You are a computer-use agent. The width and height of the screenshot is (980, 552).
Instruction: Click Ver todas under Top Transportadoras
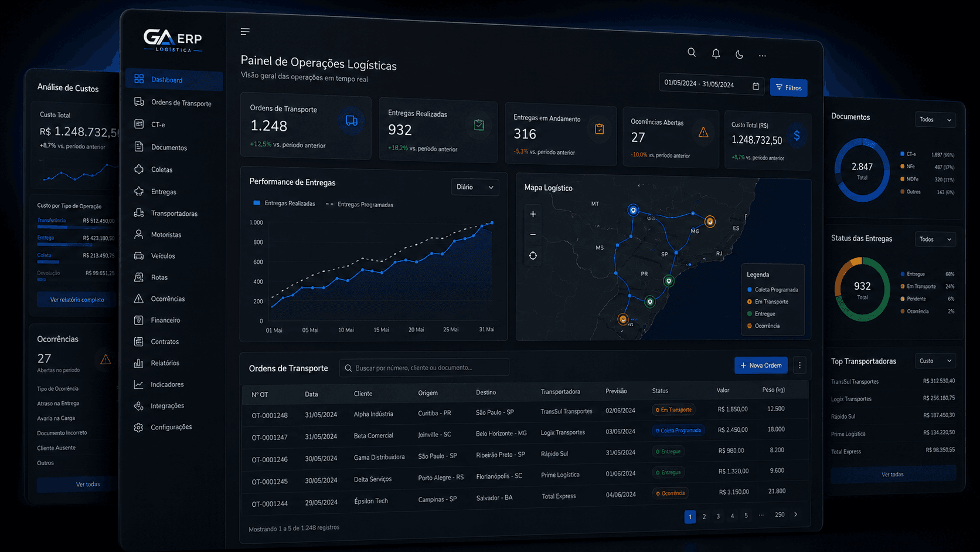(893, 474)
